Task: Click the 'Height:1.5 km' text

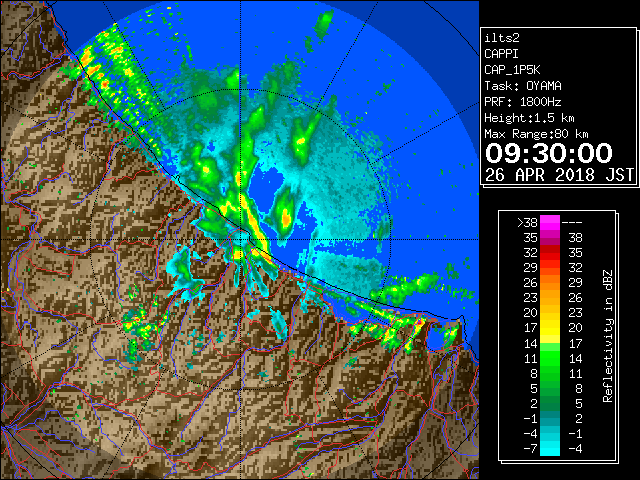Action: [x=529, y=118]
